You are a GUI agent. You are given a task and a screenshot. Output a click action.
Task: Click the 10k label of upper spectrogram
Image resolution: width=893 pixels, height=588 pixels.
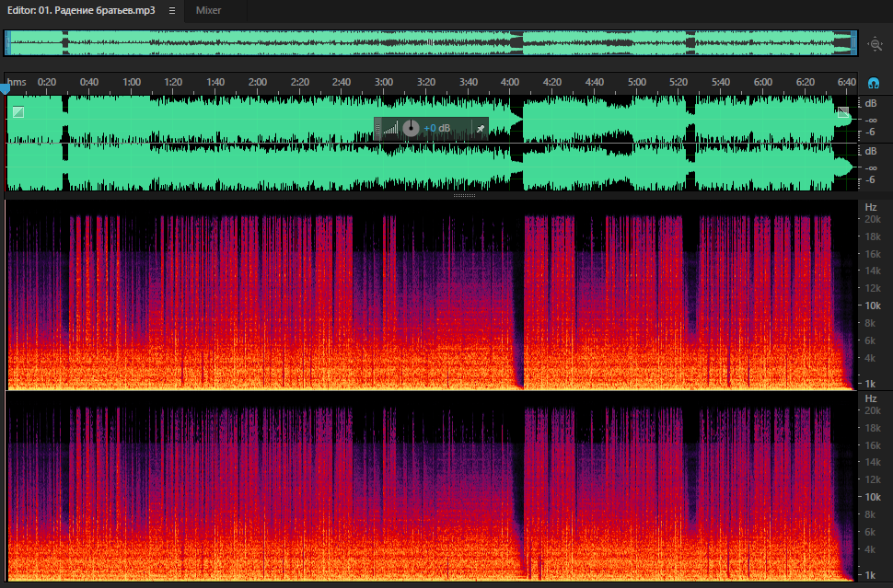pos(873,306)
